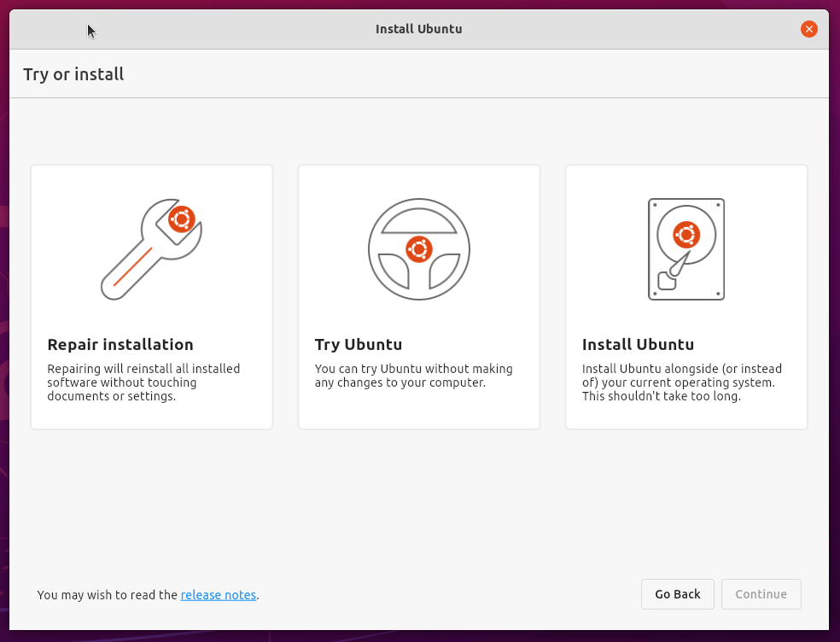Select the Repair installation heading
840x642 pixels.
[120, 344]
